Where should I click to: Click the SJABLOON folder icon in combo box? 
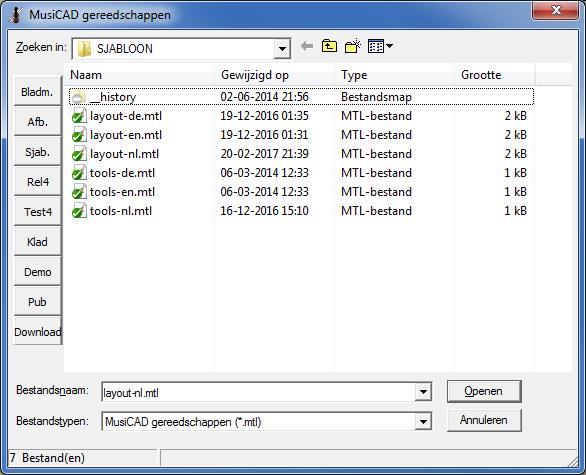coord(84,49)
